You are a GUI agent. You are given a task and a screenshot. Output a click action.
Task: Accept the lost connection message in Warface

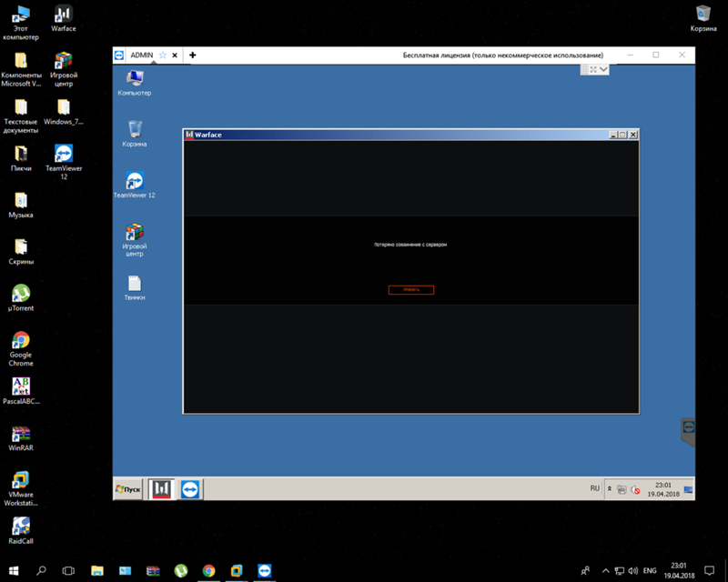click(x=411, y=289)
